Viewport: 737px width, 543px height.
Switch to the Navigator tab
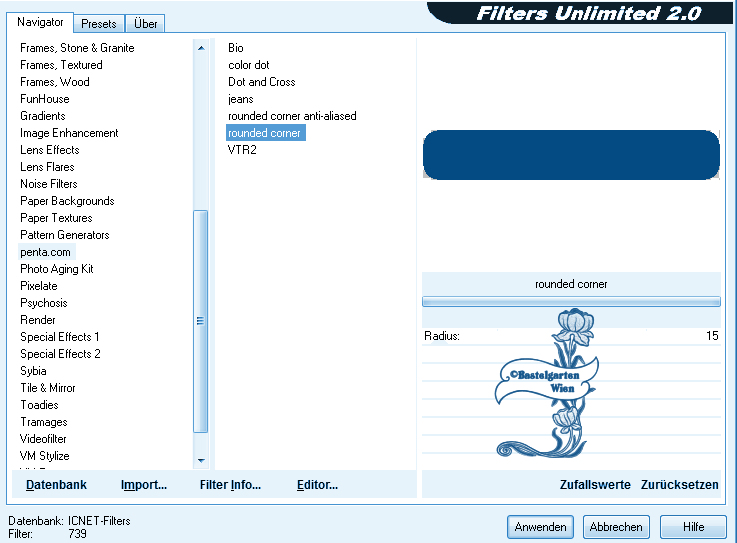pyautogui.click(x=40, y=22)
